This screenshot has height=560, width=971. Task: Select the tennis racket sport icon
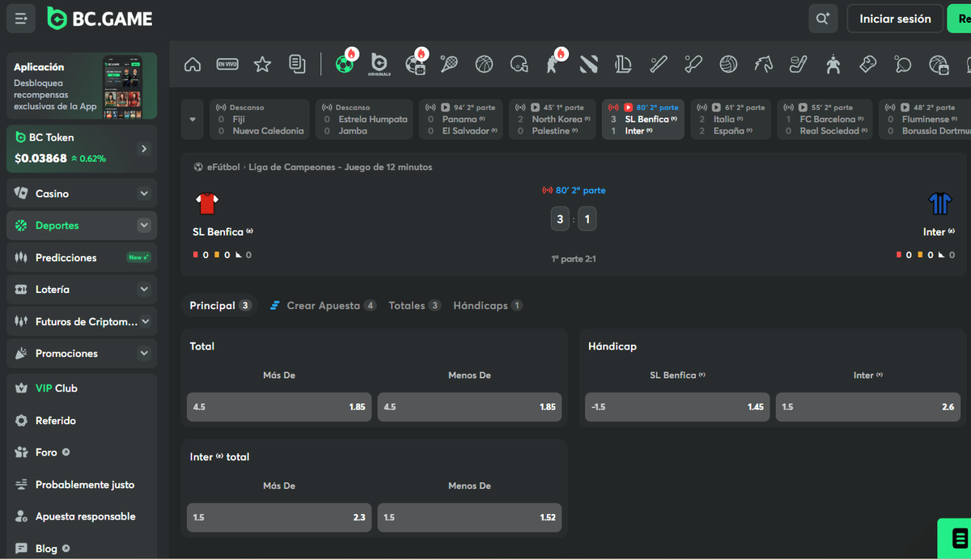click(x=449, y=64)
